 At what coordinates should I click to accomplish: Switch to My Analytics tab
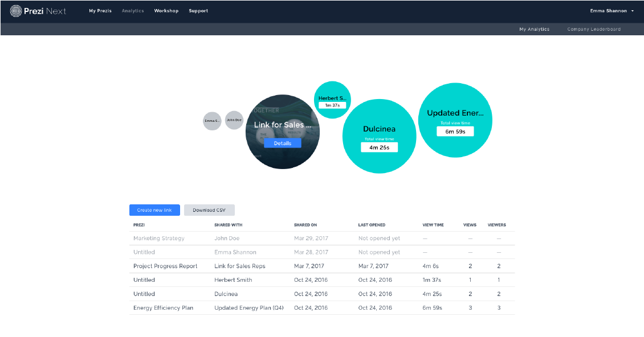[x=534, y=29]
